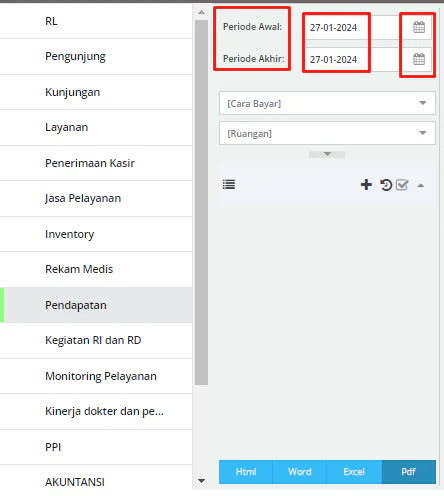The height and width of the screenshot is (496, 444).
Task: Click the sidebar scrollbar up arrow
Action: pyautogui.click(x=201, y=12)
